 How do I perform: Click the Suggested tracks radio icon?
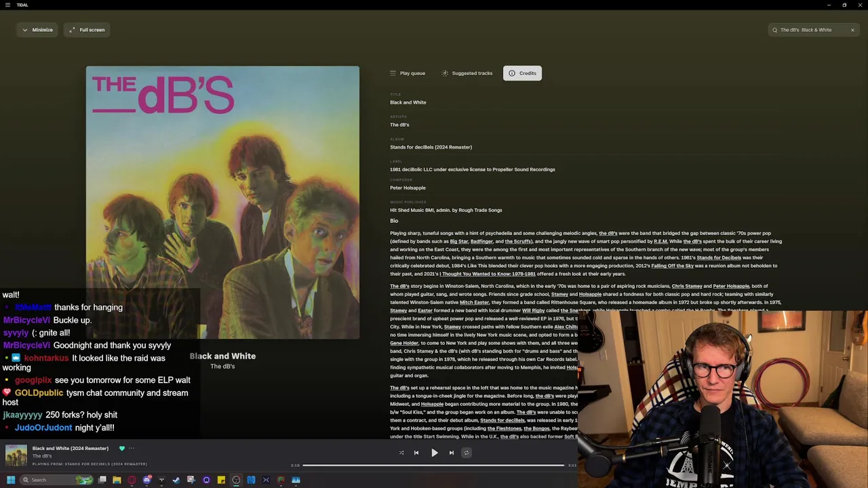pyautogui.click(x=445, y=73)
